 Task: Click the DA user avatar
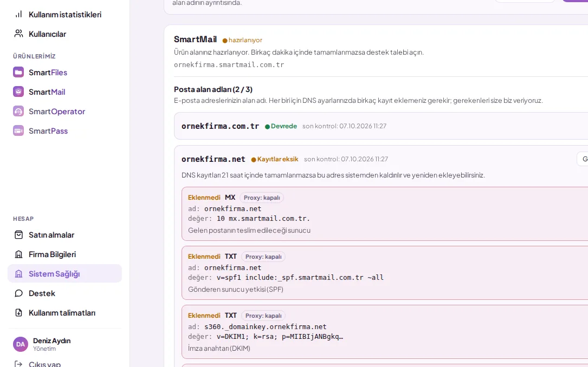[x=20, y=344]
